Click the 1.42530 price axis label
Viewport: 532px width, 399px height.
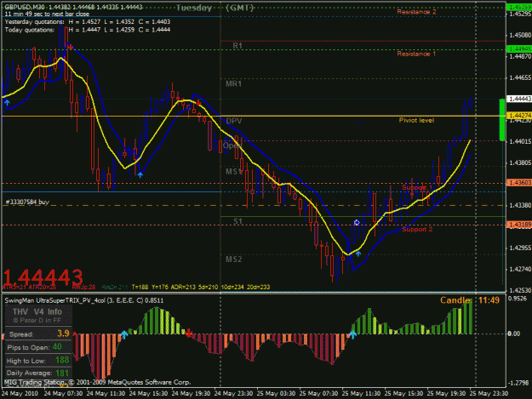click(520, 290)
